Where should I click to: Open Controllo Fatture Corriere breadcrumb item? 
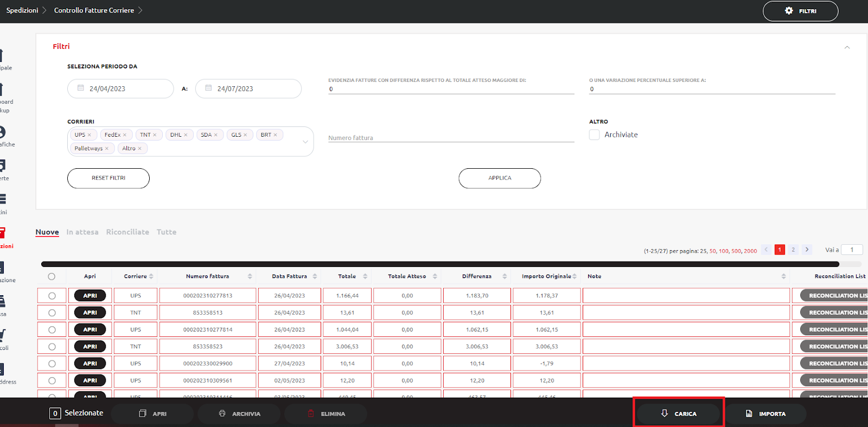pyautogui.click(x=94, y=10)
